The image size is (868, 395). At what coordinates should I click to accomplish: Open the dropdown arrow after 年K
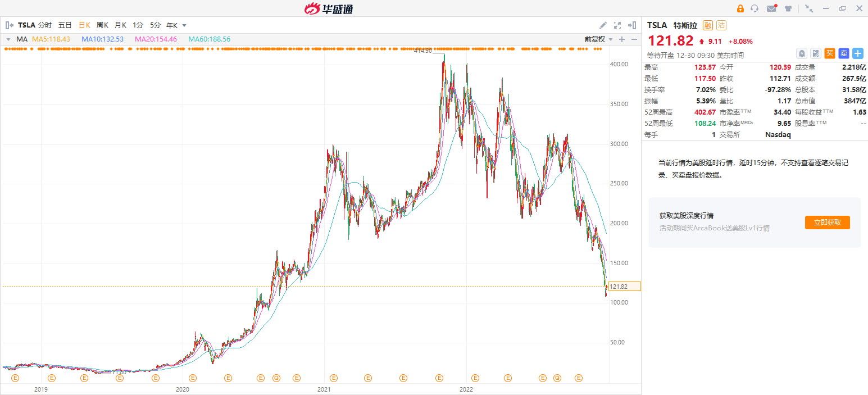click(x=184, y=25)
